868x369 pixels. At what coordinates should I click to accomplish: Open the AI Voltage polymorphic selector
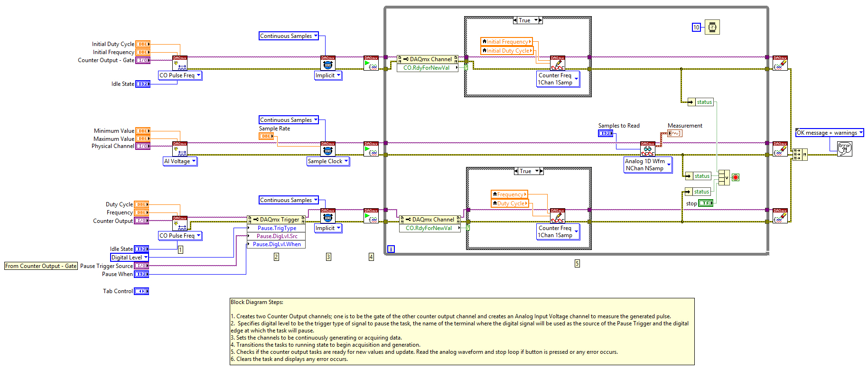pos(180,161)
